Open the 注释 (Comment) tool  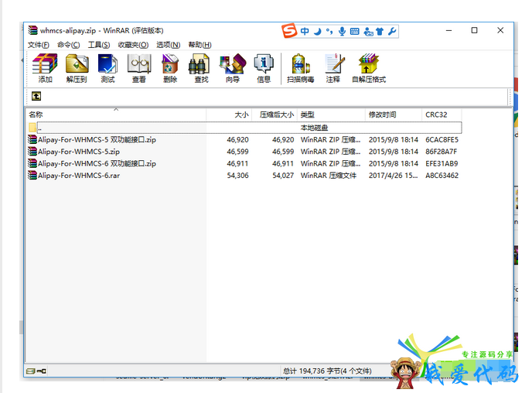click(x=333, y=68)
